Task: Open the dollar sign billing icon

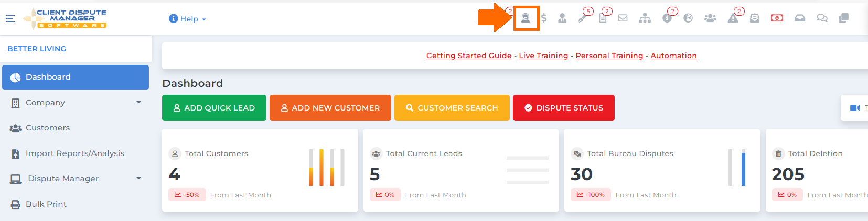Action: (x=544, y=18)
